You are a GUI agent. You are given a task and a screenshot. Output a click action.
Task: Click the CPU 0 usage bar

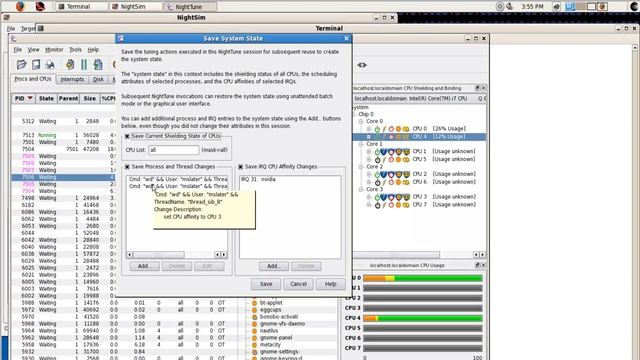(x=422, y=278)
